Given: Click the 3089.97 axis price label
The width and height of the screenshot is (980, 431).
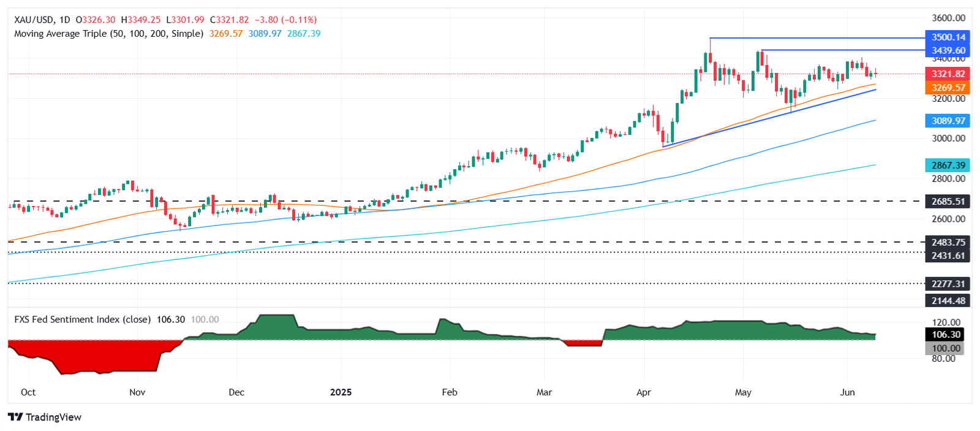Looking at the screenshot, I should 948,121.
